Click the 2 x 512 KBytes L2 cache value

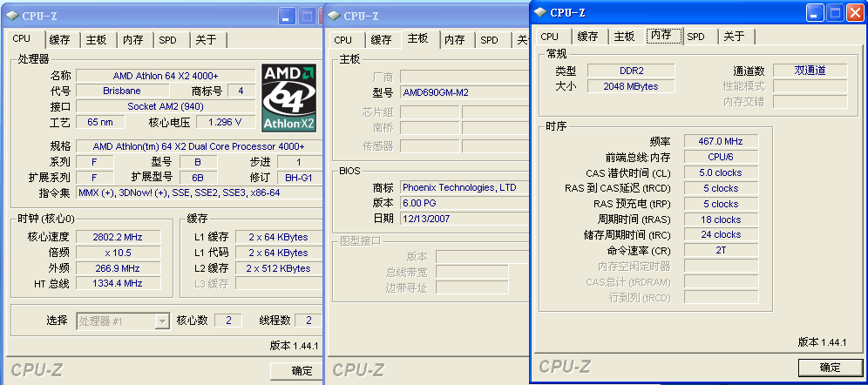(x=279, y=268)
